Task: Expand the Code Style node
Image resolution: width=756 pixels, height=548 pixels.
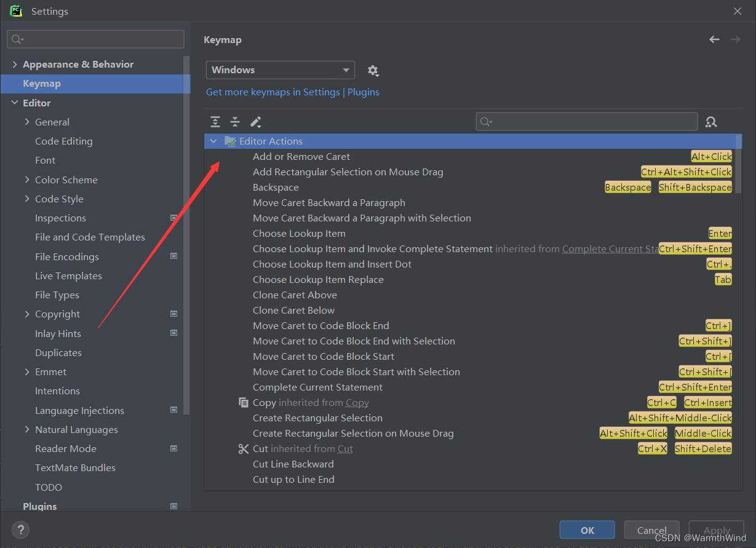Action: pos(27,199)
